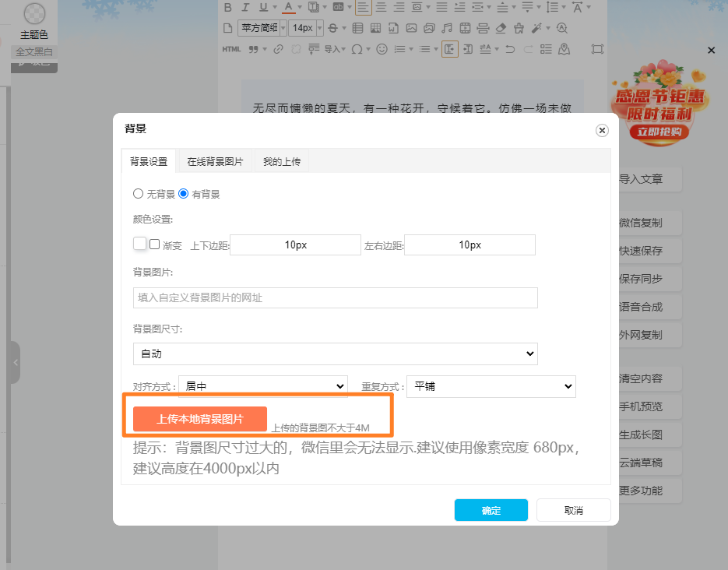Open HTML source mode
This screenshot has width=728, height=570.
pyautogui.click(x=231, y=49)
